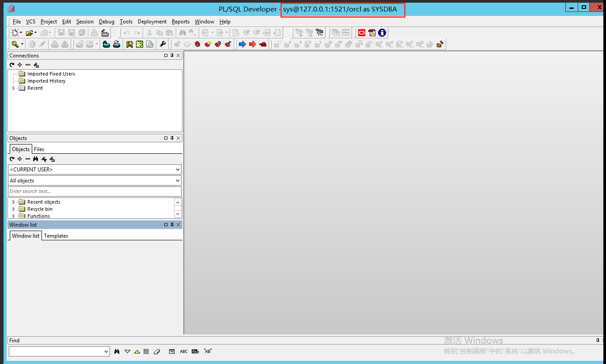Open the Session menu
This screenshot has height=364, width=606.
85,22
